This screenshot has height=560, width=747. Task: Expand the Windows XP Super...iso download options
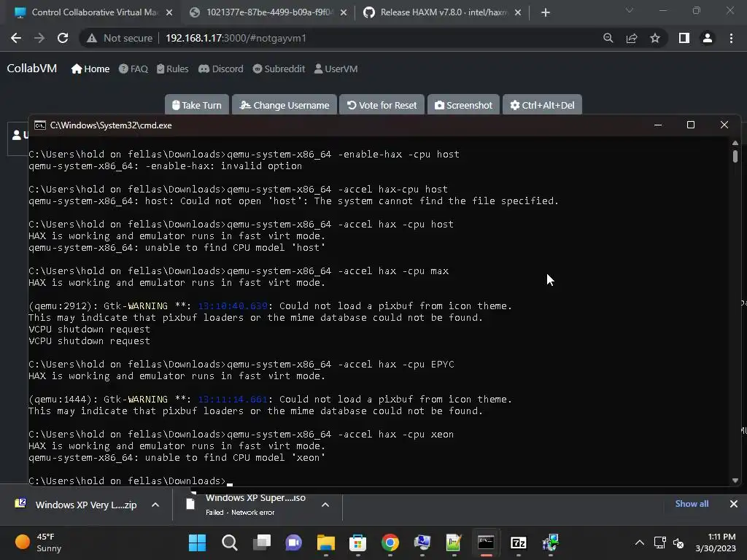pos(325,505)
